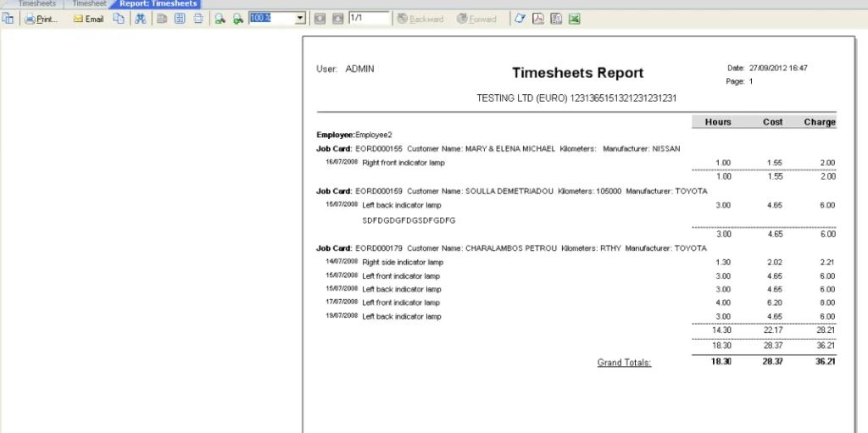Click the Print button
The image size is (868, 433).
[x=41, y=19]
